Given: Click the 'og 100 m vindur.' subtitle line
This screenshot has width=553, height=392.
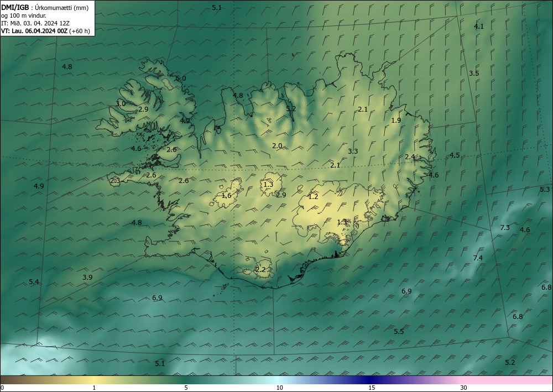Looking at the screenshot, I should coord(24,15).
